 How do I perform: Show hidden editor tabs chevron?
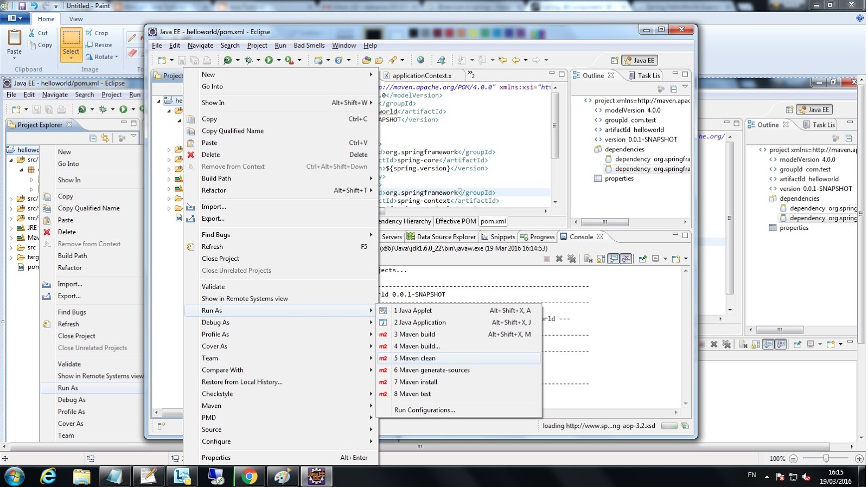click(x=471, y=74)
